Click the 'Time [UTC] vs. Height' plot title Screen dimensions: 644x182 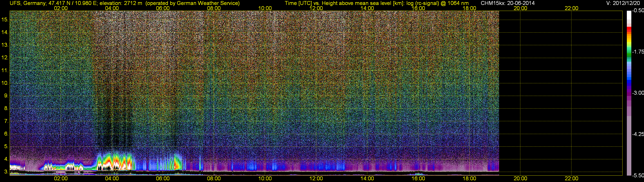311,3
